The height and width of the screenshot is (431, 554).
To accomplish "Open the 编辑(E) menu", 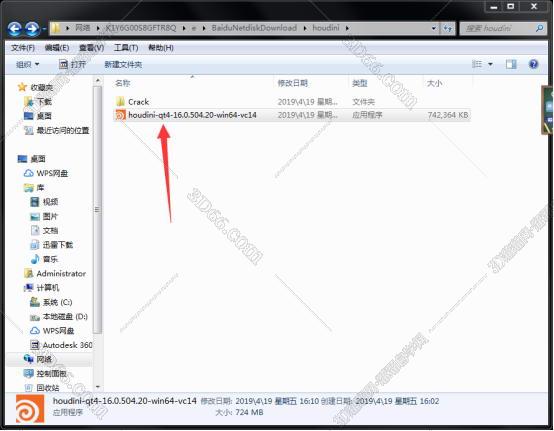I will coord(57,48).
